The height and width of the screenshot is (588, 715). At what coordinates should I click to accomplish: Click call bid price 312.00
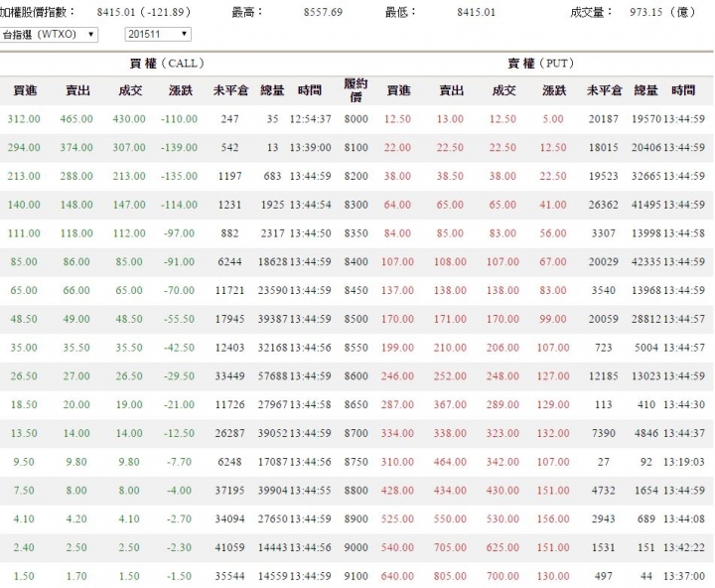click(x=24, y=119)
